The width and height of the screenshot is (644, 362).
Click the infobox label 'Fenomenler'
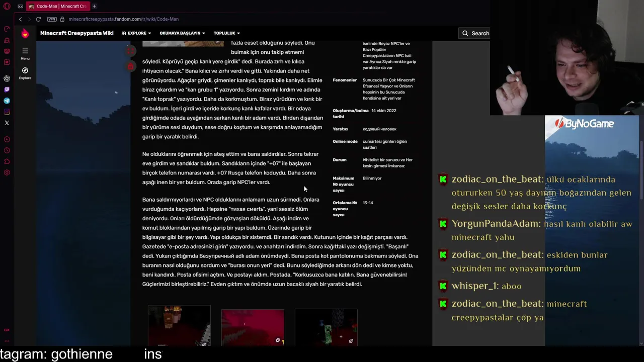click(x=345, y=80)
